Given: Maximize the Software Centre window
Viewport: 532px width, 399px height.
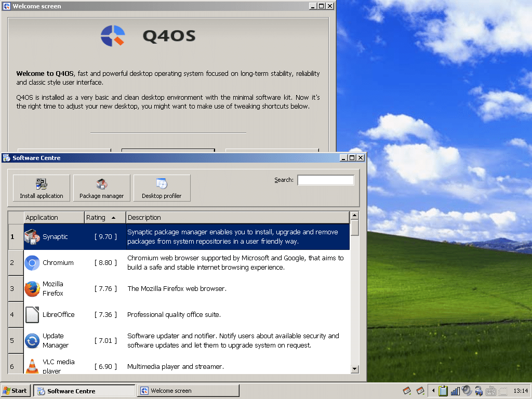Looking at the screenshot, I should [352, 158].
